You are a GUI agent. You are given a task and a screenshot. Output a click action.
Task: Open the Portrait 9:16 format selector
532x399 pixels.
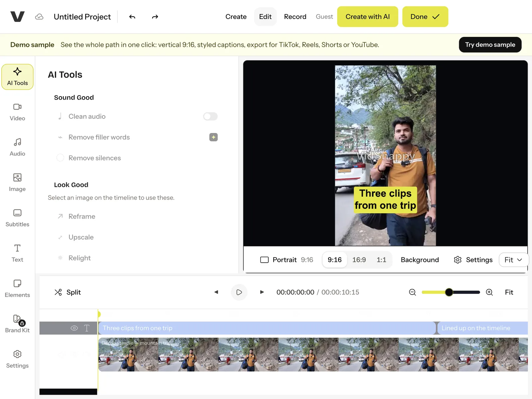pos(287,260)
